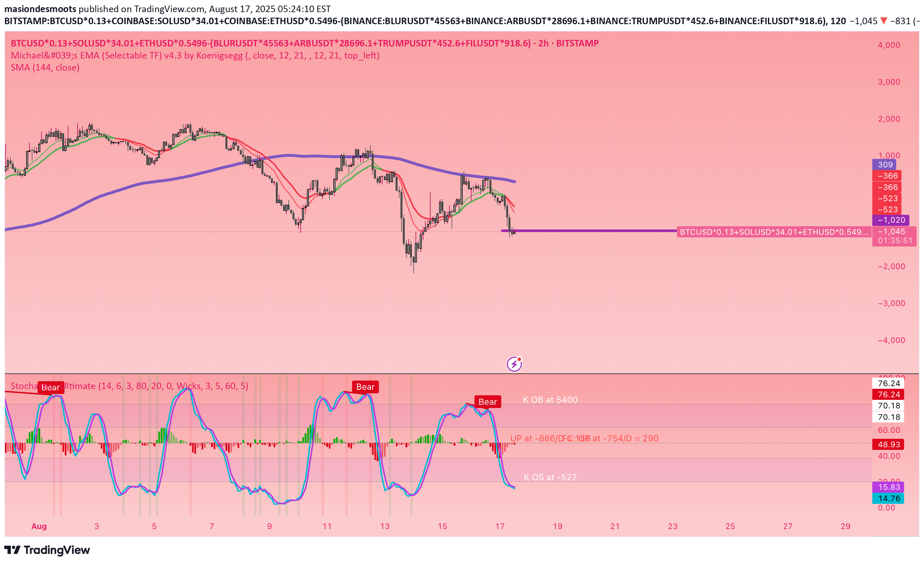
Task: Click the chart title ending in 2h · BITSTAMP
Action: coord(305,43)
